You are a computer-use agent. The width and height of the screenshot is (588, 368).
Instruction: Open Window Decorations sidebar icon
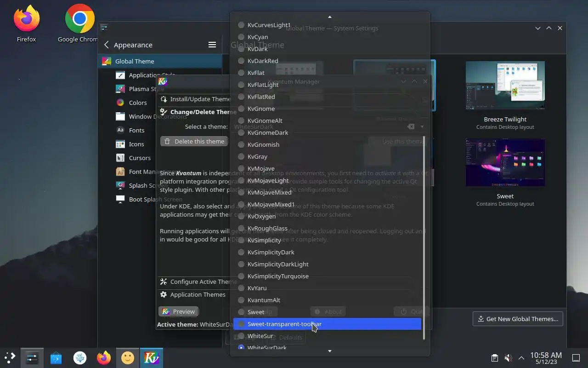point(120,116)
